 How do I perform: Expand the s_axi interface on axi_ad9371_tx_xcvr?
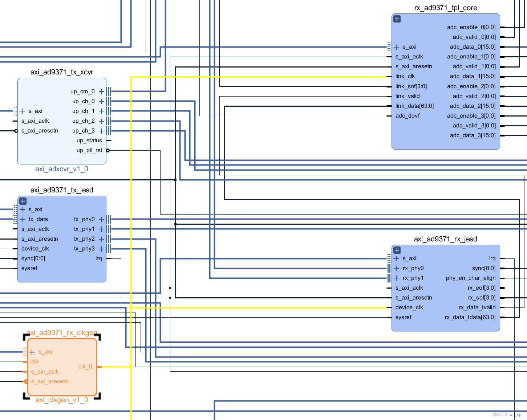pos(23,111)
